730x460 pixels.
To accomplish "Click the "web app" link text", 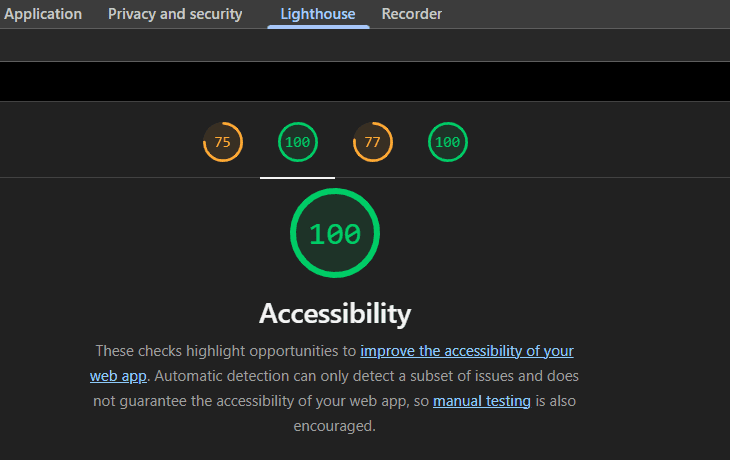I will (x=118, y=376).
